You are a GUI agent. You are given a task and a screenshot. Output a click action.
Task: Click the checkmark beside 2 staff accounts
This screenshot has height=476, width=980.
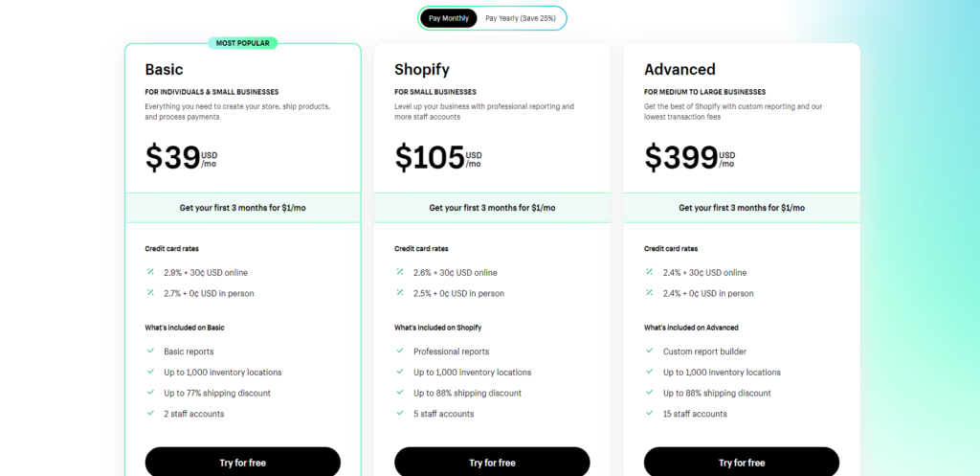150,413
